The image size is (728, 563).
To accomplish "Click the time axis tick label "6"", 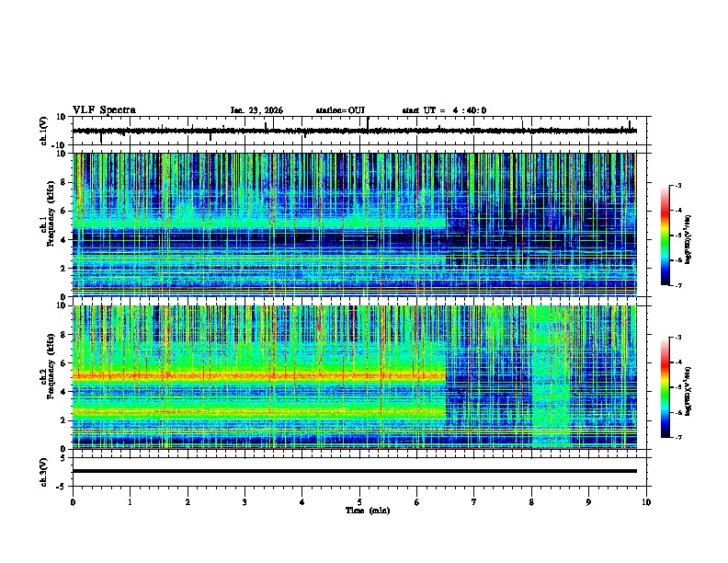I will click(417, 502).
